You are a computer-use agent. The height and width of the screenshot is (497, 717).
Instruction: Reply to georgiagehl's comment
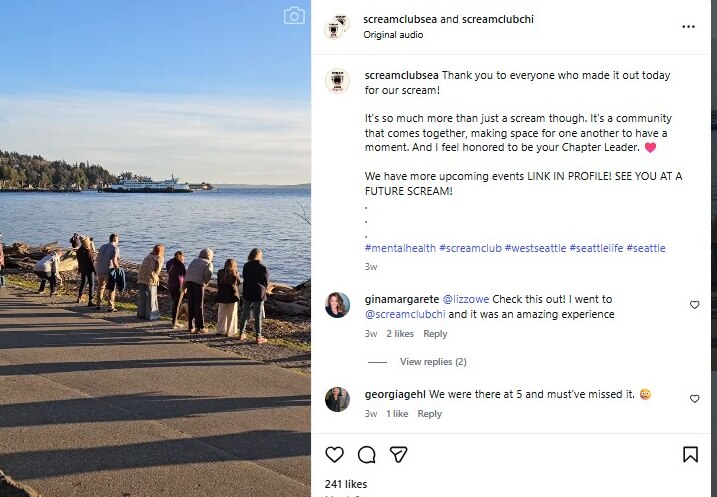[429, 414]
